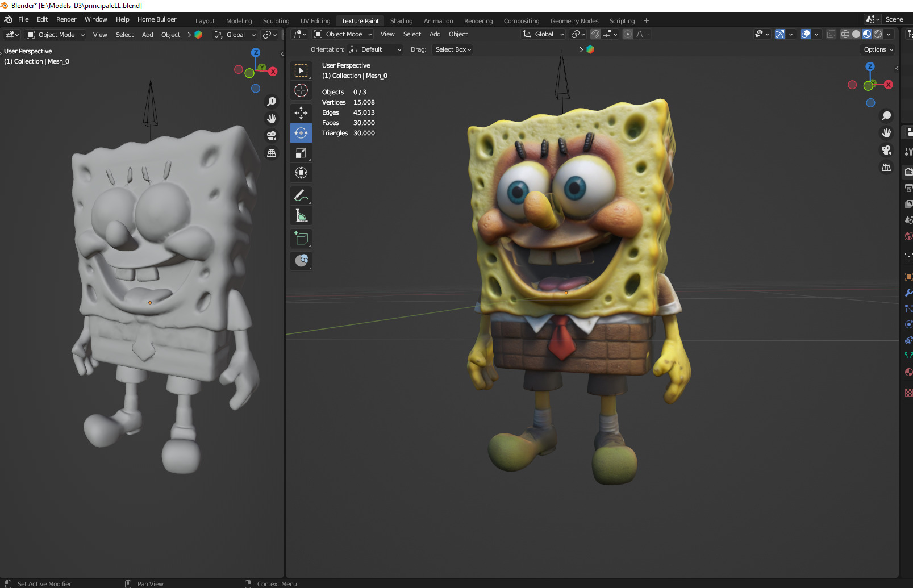The width and height of the screenshot is (913, 588).
Task: Click pan hand icon in right viewport
Action: [x=886, y=133]
